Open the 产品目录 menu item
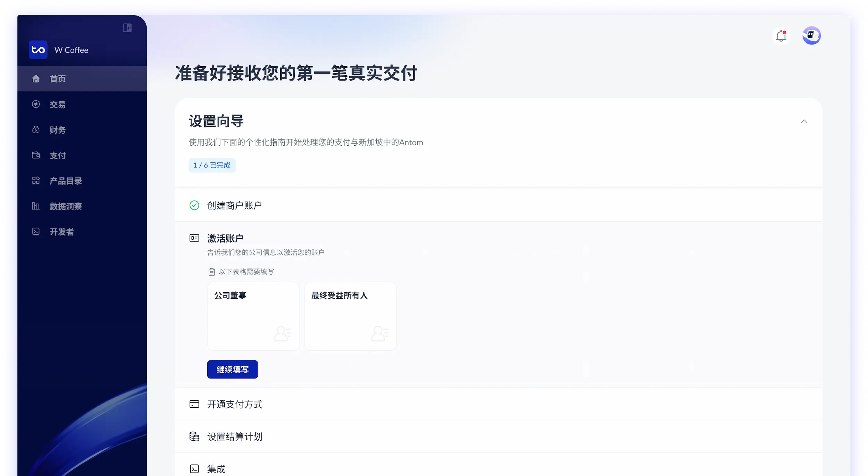Image resolution: width=868 pixels, height=476 pixels. (x=82, y=181)
